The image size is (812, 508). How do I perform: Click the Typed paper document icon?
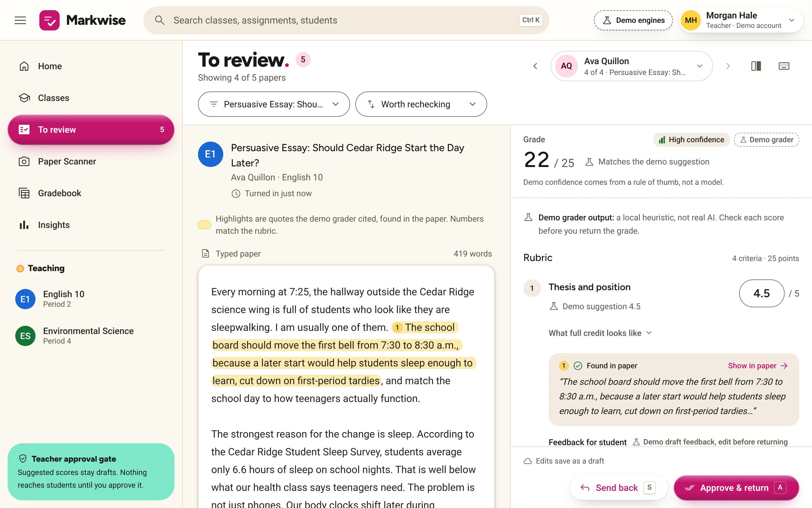205,253
